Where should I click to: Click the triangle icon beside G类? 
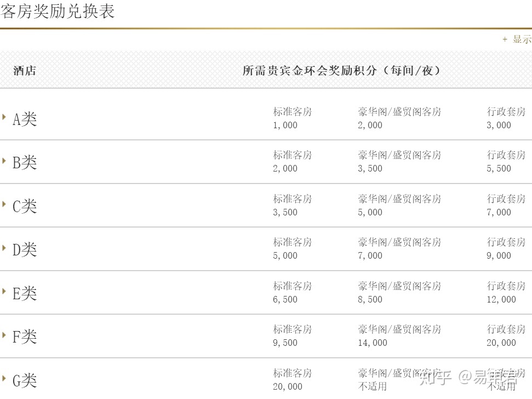tap(4, 378)
